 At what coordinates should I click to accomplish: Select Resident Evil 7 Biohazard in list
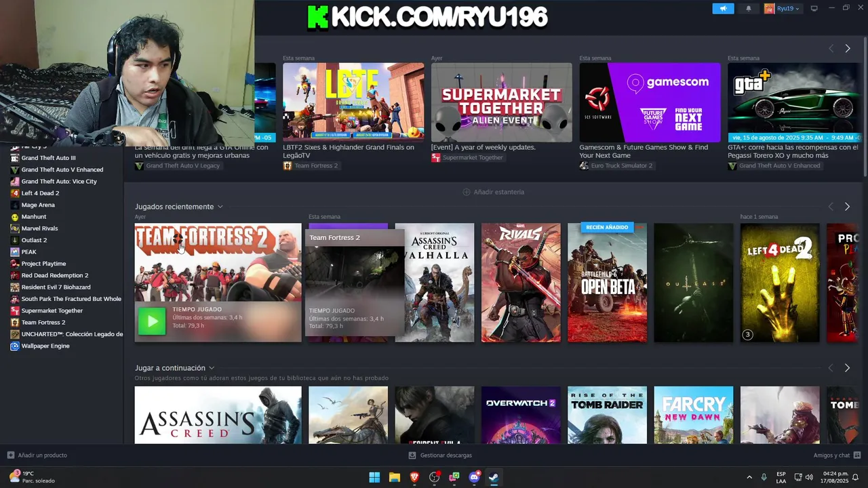tap(56, 287)
